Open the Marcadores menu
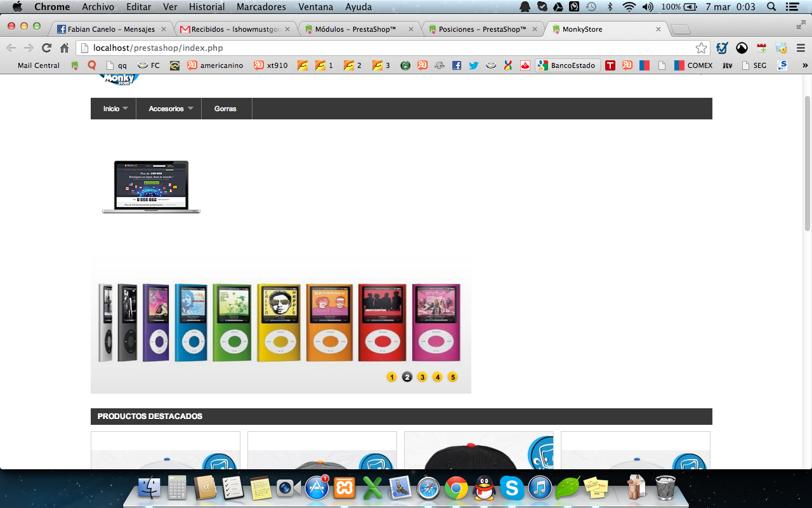The height and width of the screenshot is (508, 812). [261, 7]
